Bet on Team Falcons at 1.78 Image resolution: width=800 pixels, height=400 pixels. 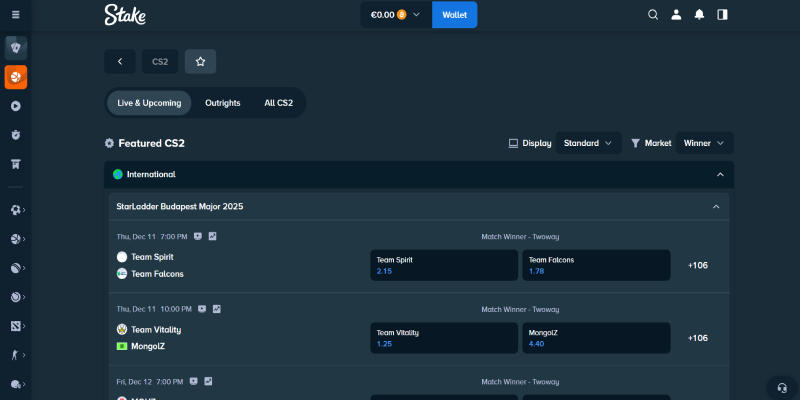[596, 265]
